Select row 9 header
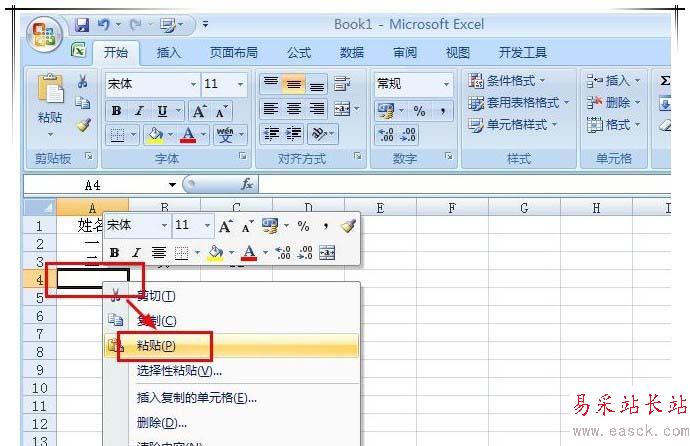This screenshot has height=446, width=690. pyautogui.click(x=40, y=370)
